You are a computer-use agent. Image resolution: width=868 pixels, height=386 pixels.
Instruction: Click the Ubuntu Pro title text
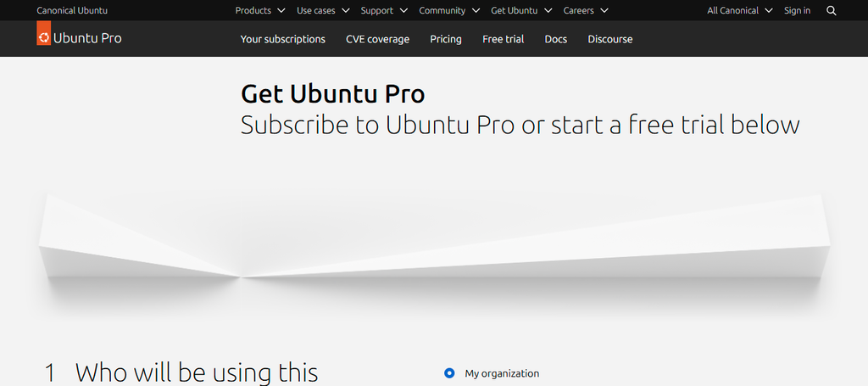tap(87, 38)
